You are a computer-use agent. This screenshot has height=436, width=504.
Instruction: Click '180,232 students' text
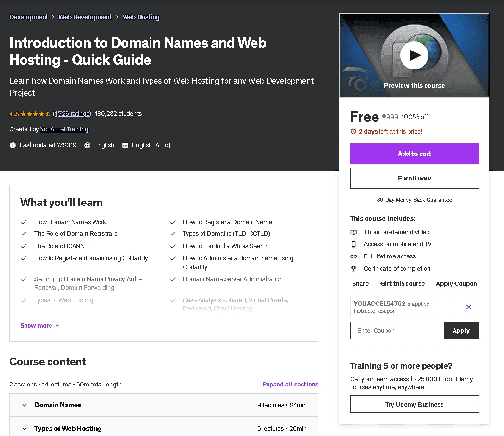[118, 114]
